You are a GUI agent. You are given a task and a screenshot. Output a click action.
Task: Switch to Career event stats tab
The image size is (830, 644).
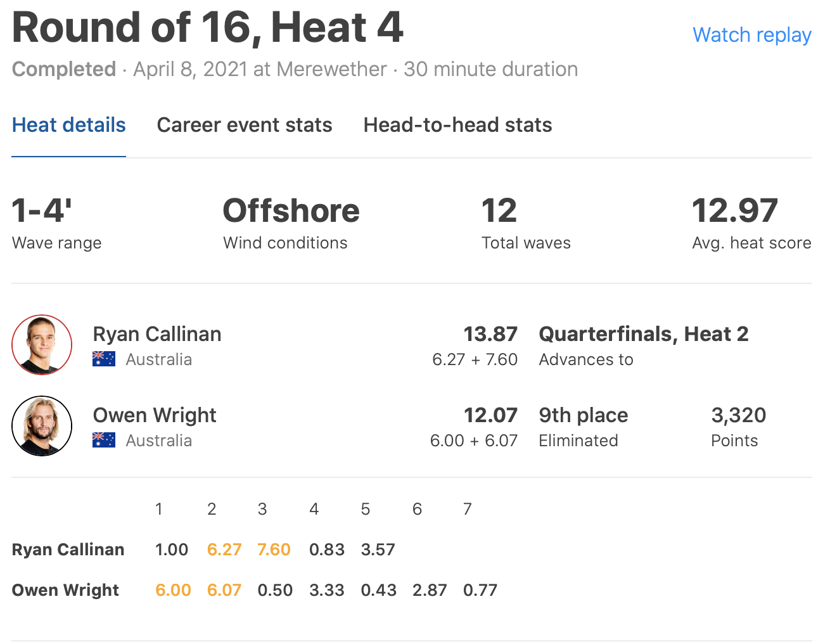pos(245,125)
